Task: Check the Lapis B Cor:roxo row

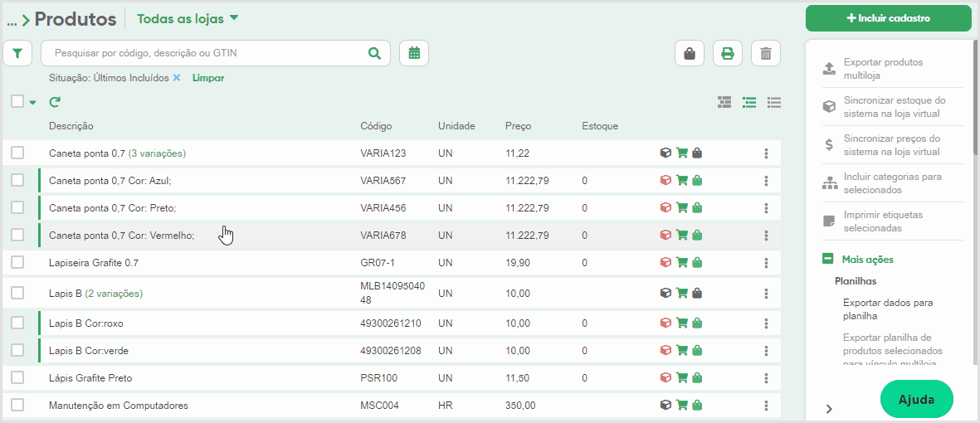Action: [x=17, y=323]
